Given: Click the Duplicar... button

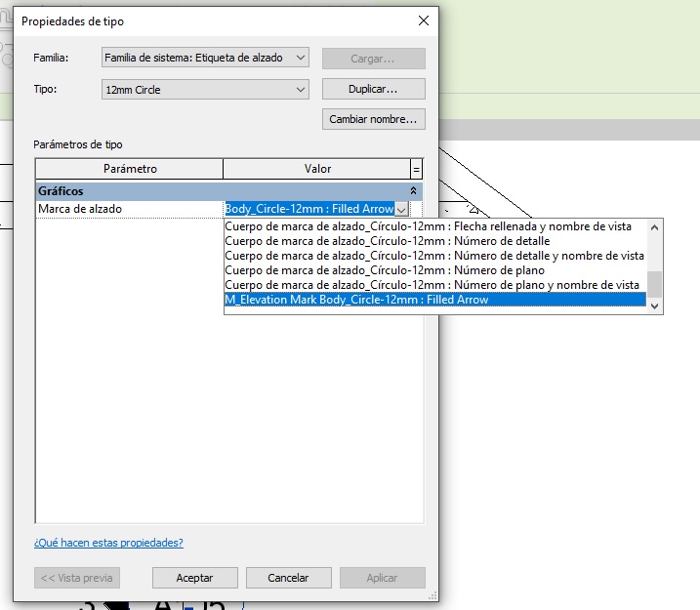Looking at the screenshot, I should [x=373, y=89].
